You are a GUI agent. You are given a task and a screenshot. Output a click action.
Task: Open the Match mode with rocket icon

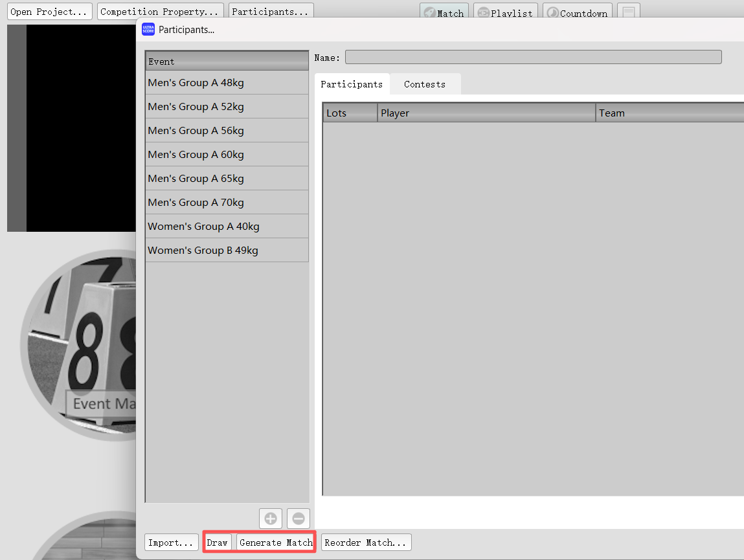pyautogui.click(x=444, y=13)
